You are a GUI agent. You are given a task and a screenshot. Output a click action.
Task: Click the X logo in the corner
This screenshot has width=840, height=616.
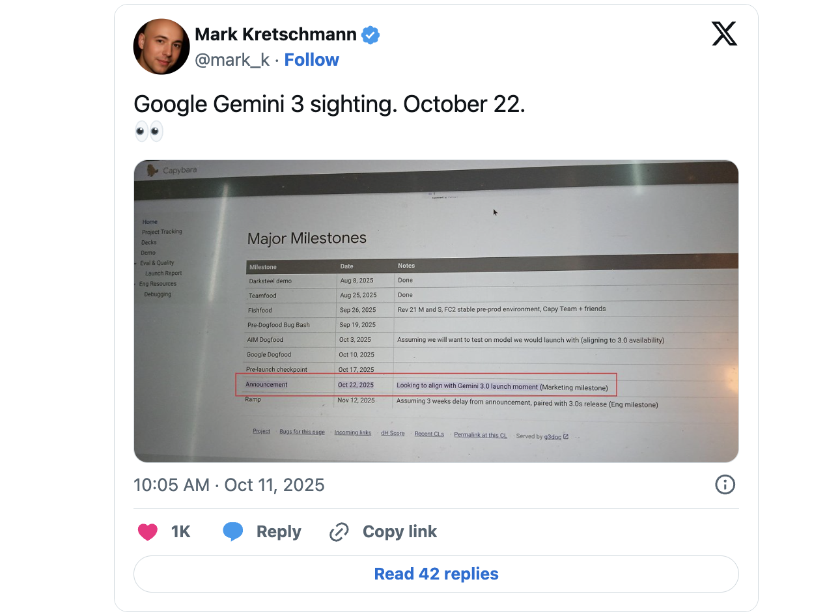(725, 34)
